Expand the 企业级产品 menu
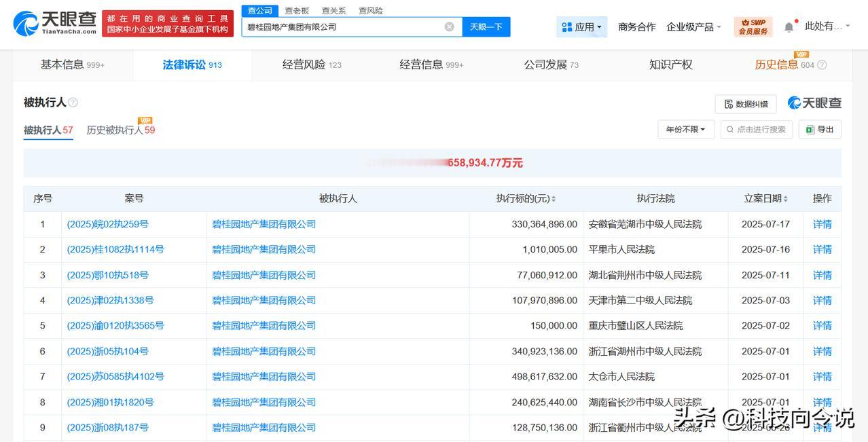 pyautogui.click(x=693, y=27)
